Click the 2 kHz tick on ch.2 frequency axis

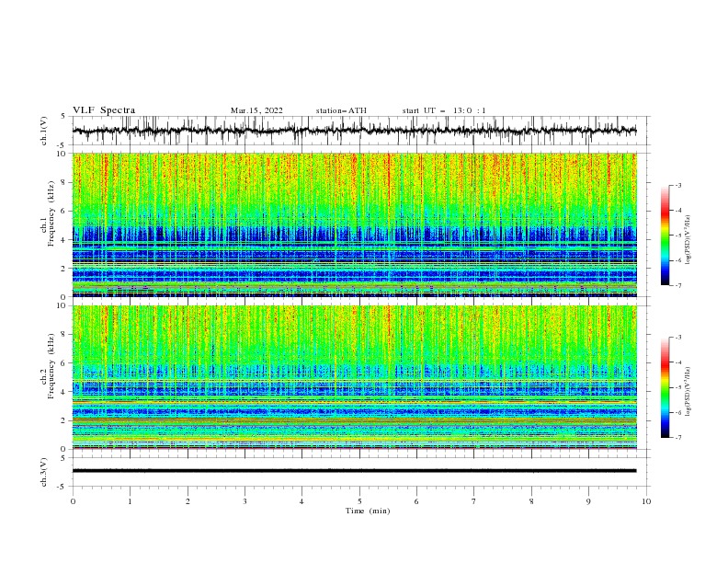(x=64, y=420)
